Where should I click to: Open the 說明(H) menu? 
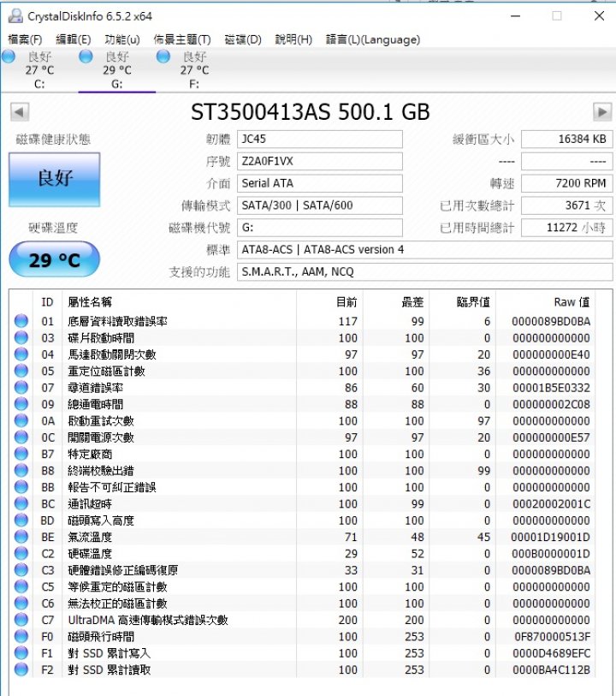(x=293, y=39)
